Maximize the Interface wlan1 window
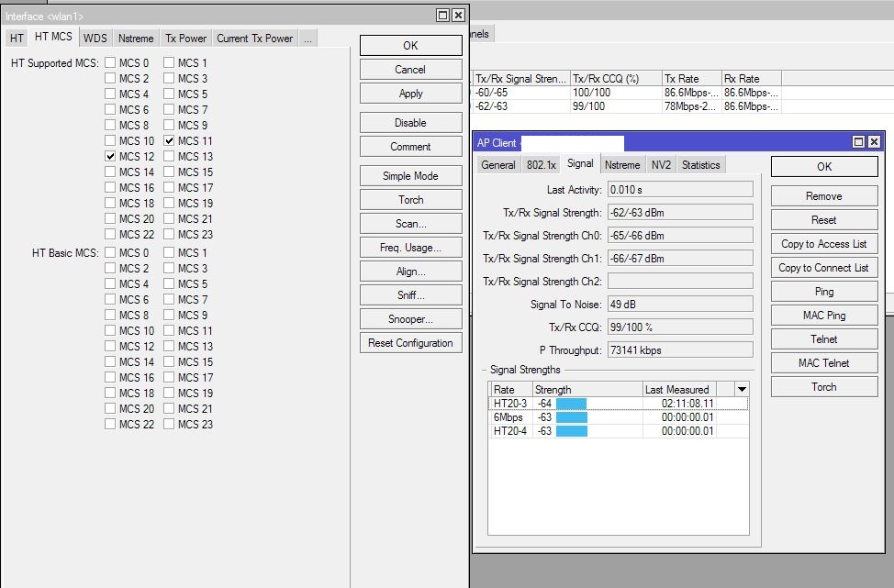Viewport: 894px width, 588px height. point(442,16)
